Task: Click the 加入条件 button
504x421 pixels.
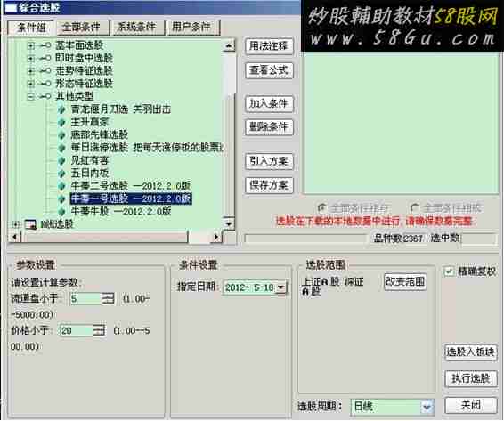Action: [x=269, y=104]
